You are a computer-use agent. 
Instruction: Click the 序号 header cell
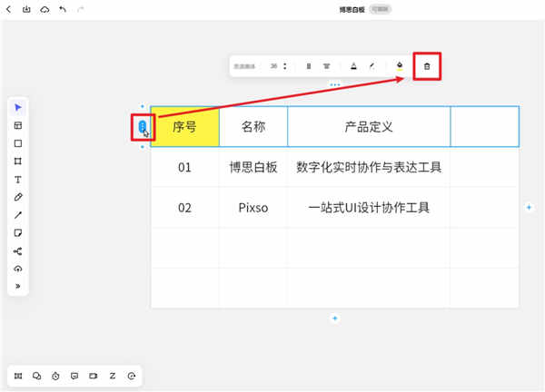pos(185,127)
